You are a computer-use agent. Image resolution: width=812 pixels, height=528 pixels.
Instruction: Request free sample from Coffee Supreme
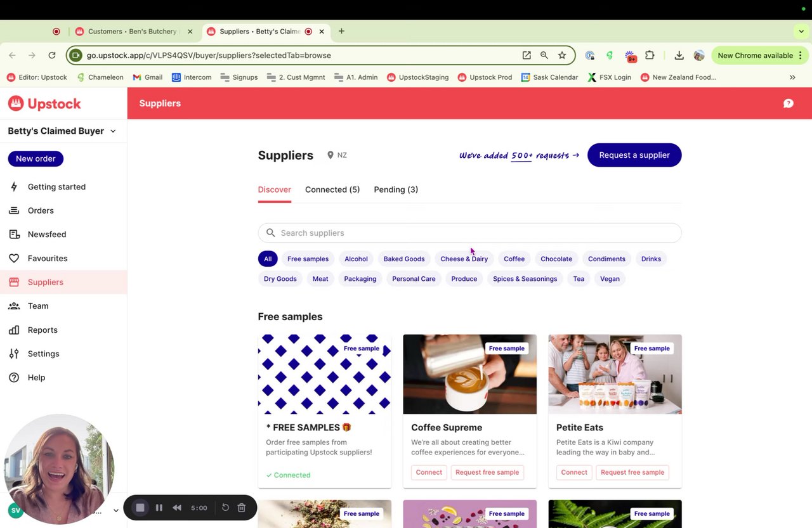pos(487,472)
